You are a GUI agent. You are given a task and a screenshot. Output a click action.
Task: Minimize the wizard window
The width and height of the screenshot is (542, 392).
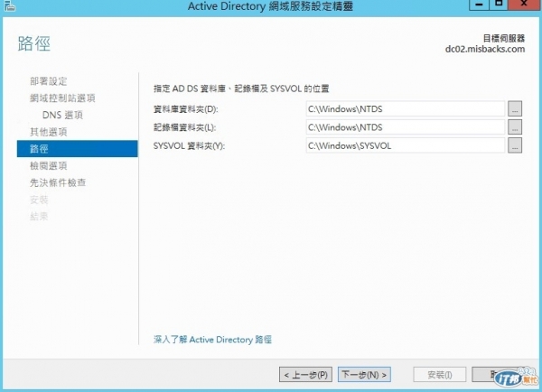click(x=479, y=5)
